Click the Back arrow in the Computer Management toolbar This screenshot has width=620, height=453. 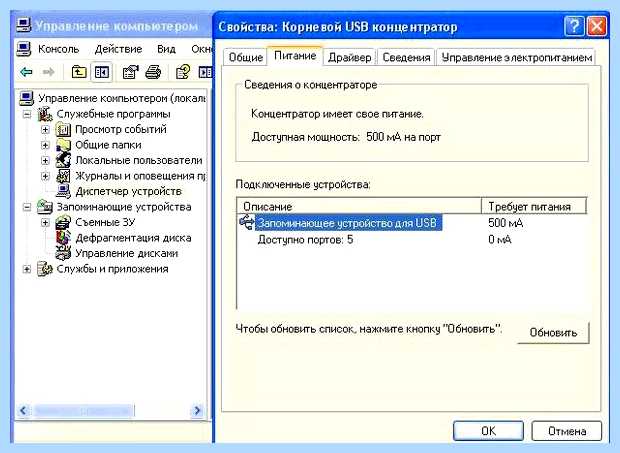click(26, 72)
